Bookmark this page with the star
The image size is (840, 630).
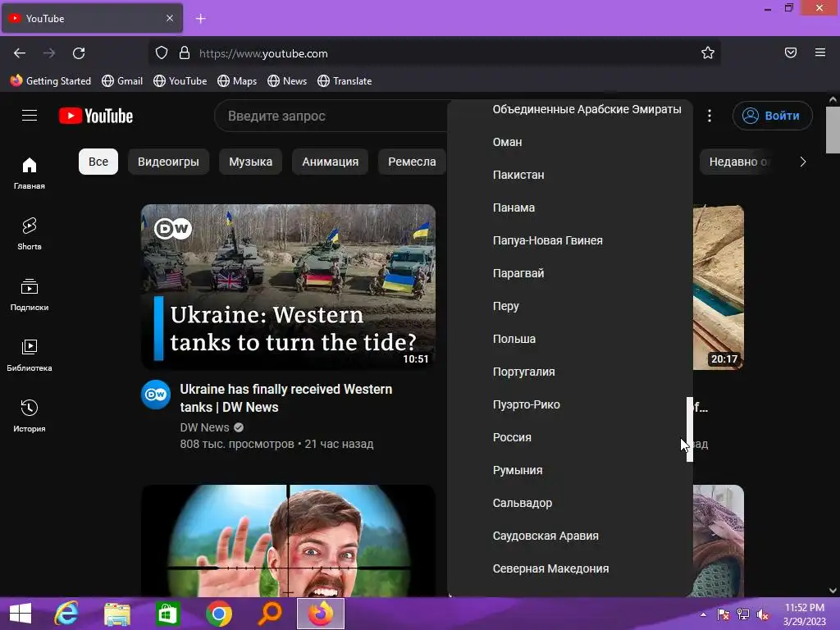click(x=708, y=52)
